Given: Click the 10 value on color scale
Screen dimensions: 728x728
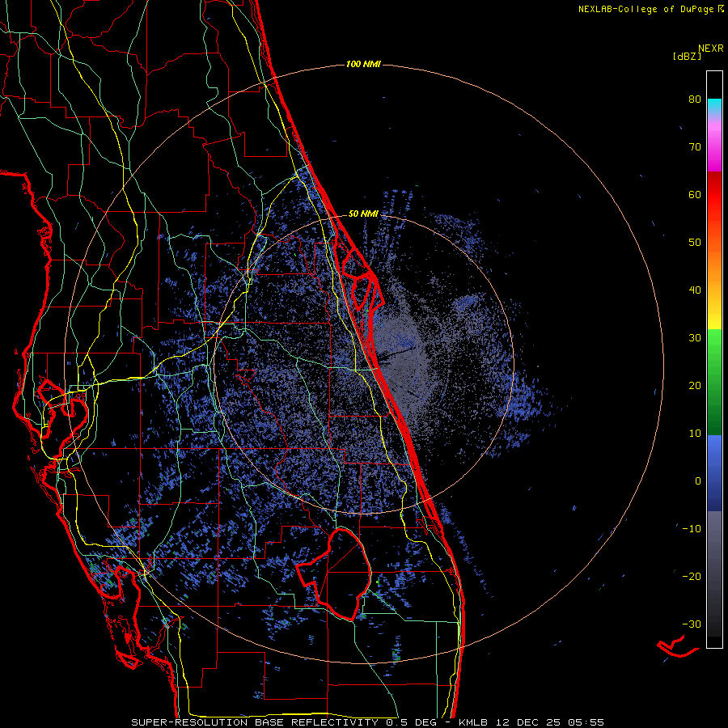Looking at the screenshot, I should coord(695,434).
